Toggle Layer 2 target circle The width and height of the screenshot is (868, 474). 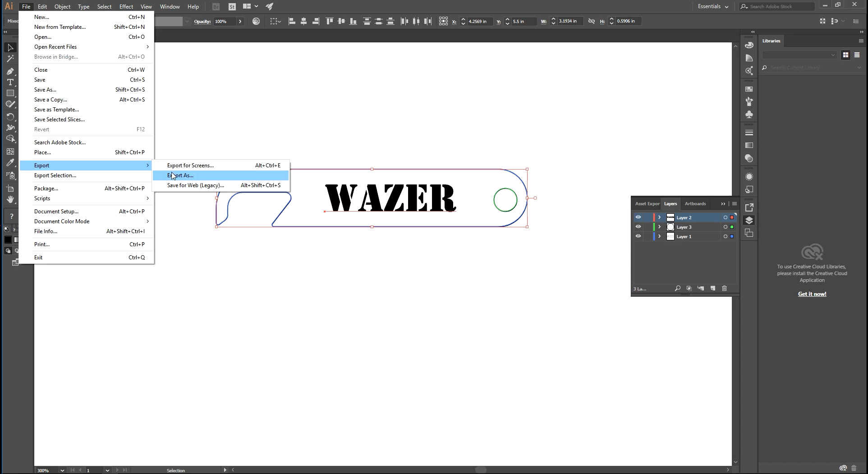point(725,217)
